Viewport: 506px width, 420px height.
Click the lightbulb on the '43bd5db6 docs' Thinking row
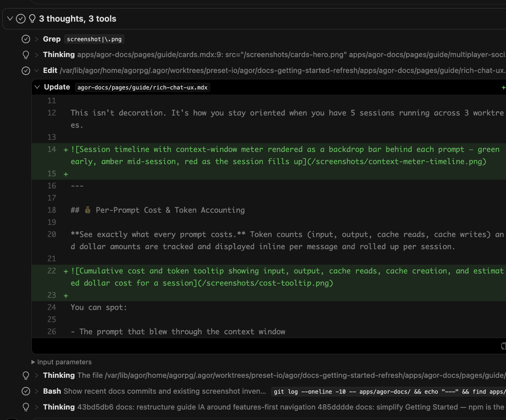26,407
